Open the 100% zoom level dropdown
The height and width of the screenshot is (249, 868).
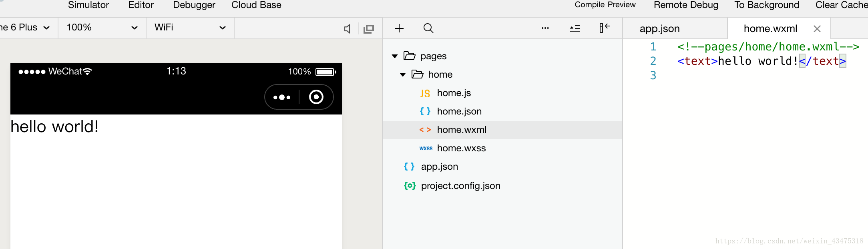pos(102,28)
